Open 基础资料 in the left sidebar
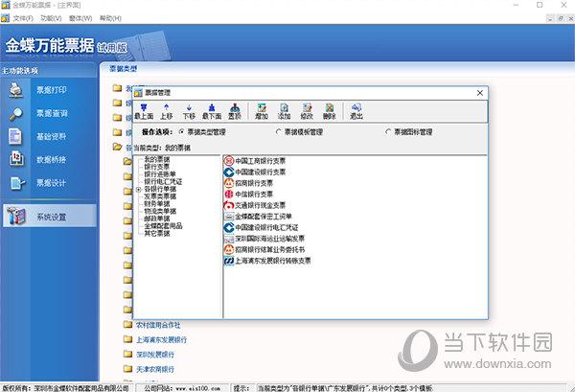 click(x=50, y=136)
